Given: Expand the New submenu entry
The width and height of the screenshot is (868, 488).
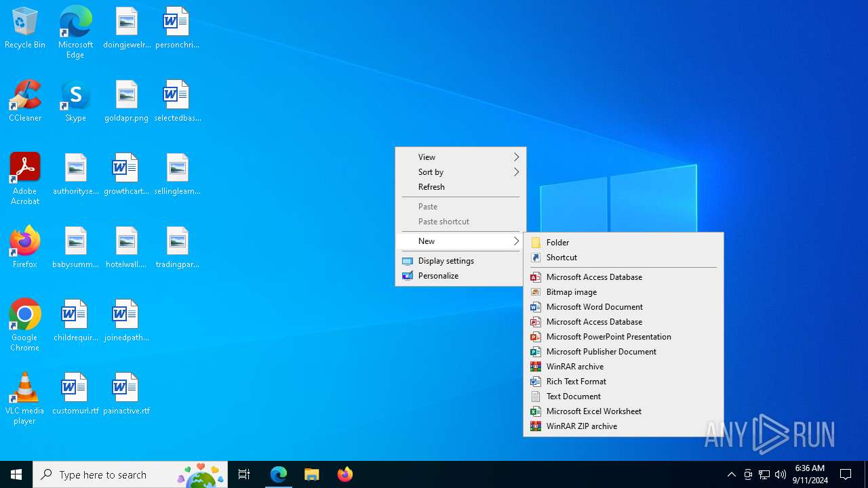Looking at the screenshot, I should tap(460, 241).
